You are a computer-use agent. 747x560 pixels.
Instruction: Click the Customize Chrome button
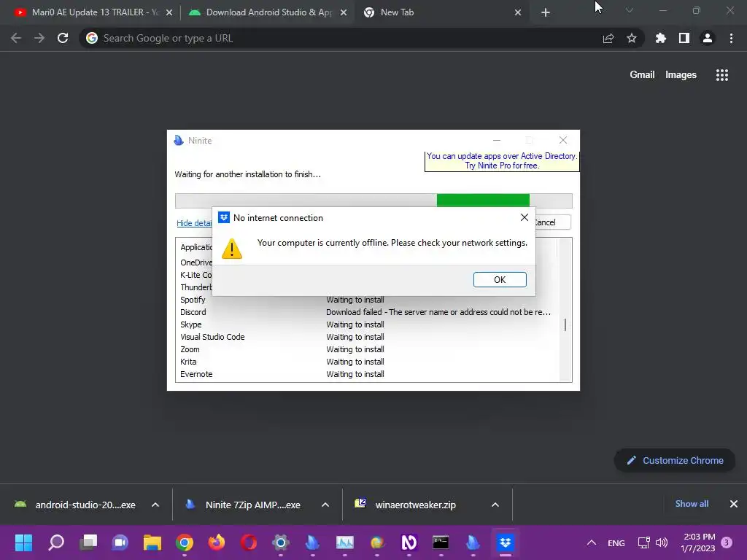pyautogui.click(x=675, y=461)
